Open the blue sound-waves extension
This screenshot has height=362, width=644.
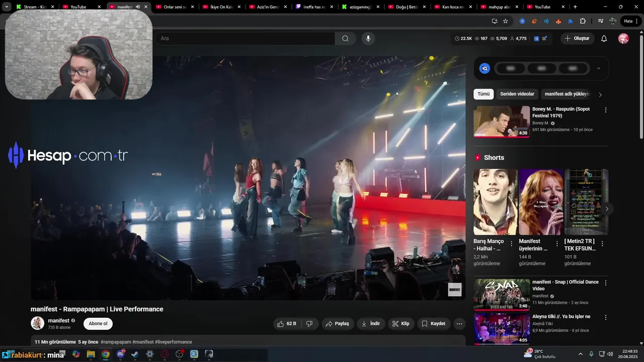tap(546, 21)
